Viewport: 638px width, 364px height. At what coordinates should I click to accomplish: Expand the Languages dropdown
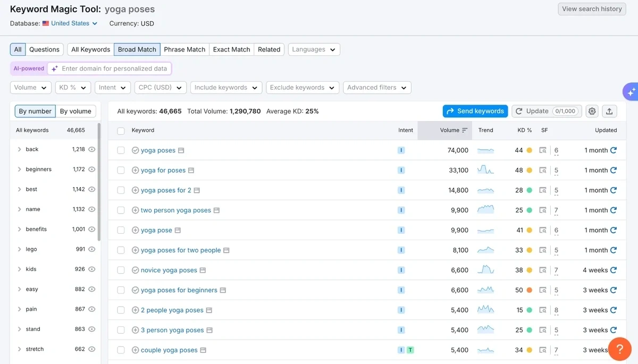tap(314, 49)
